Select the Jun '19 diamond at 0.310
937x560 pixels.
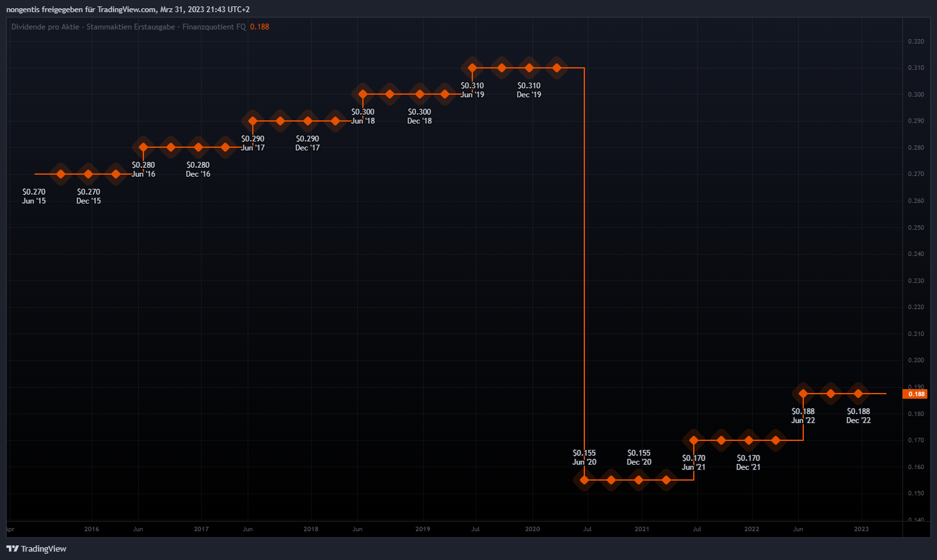coord(472,68)
